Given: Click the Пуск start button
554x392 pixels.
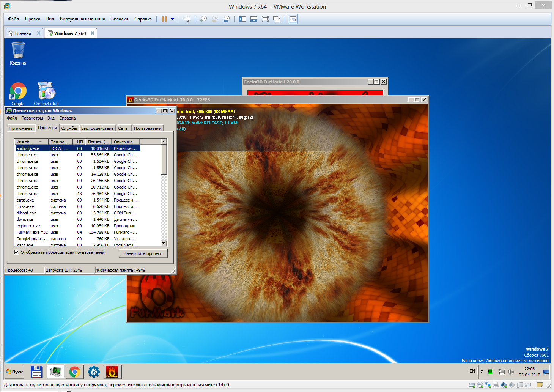Looking at the screenshot, I should coord(15,372).
